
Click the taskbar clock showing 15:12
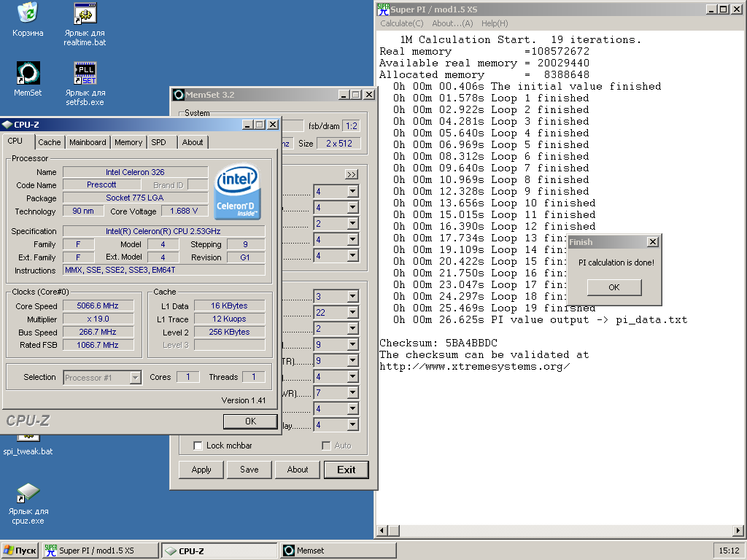click(729, 551)
